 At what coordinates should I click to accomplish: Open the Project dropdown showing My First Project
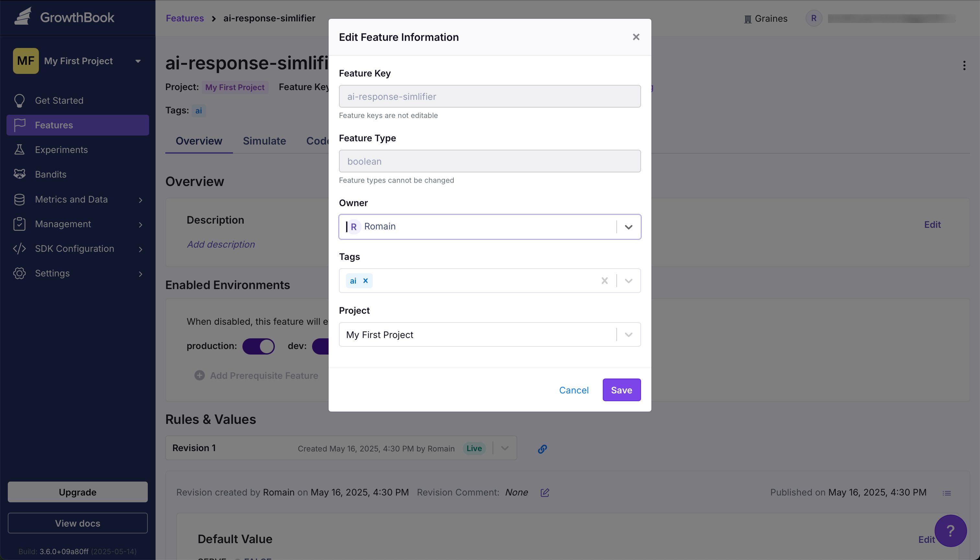click(490, 335)
